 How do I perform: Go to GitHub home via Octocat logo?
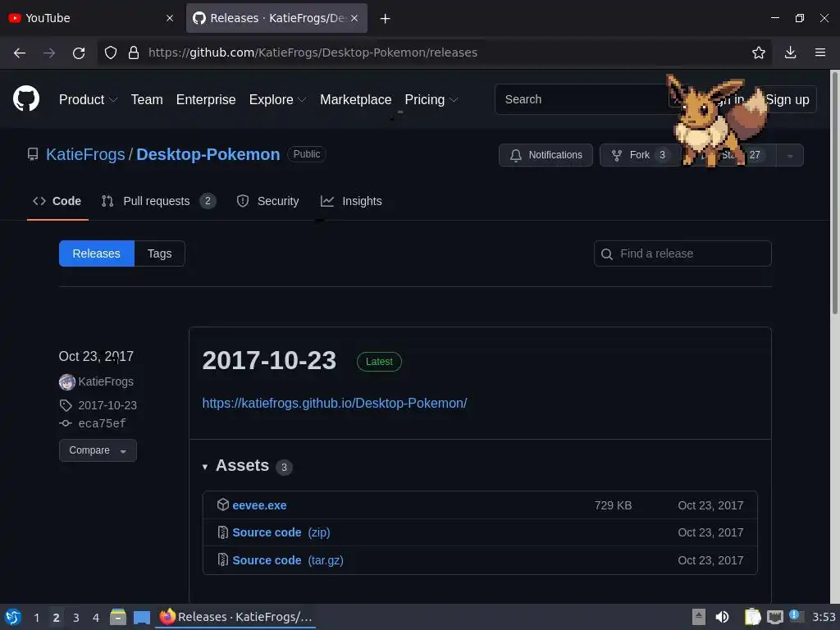pyautogui.click(x=26, y=99)
